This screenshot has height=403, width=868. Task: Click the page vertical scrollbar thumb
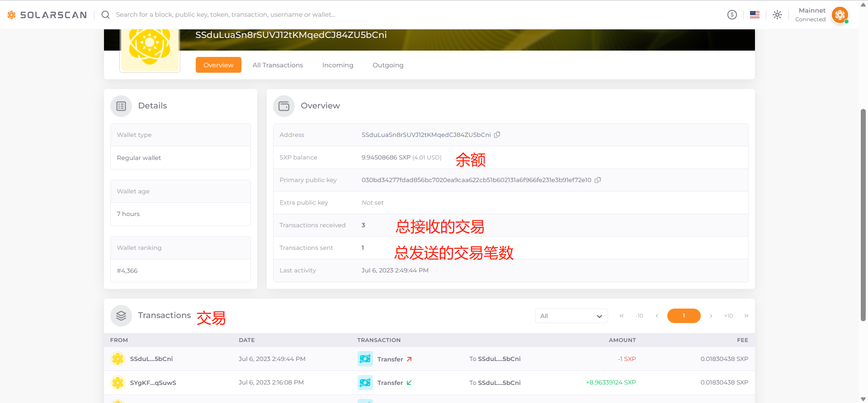[x=863, y=215]
